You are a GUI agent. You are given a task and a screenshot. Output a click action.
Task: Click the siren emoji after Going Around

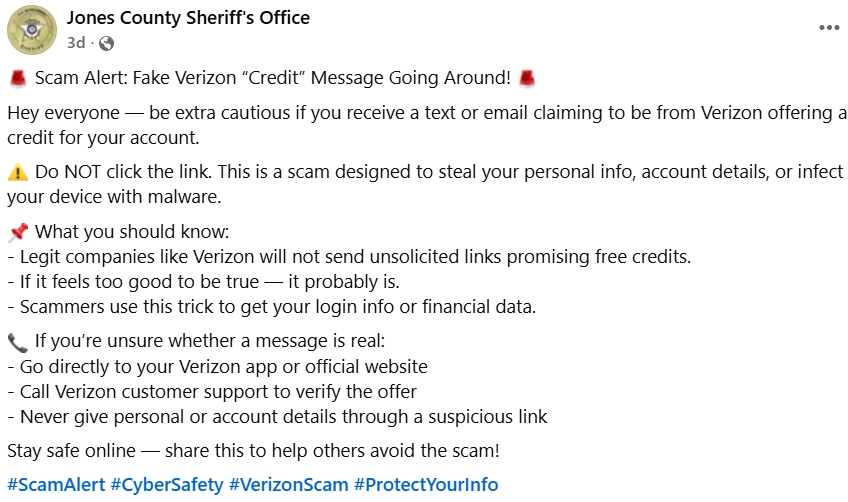tap(528, 78)
